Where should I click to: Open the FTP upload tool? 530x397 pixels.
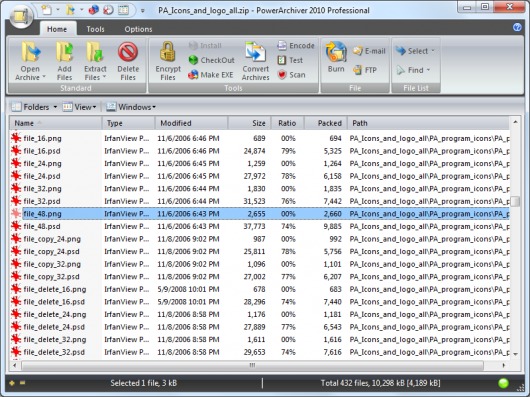[365, 70]
